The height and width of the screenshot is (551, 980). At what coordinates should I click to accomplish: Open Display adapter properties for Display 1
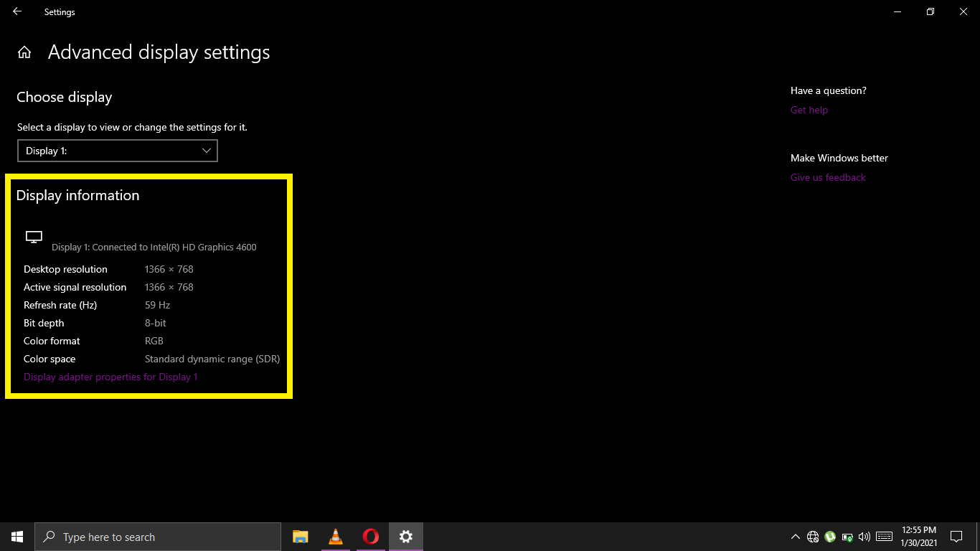tap(110, 377)
